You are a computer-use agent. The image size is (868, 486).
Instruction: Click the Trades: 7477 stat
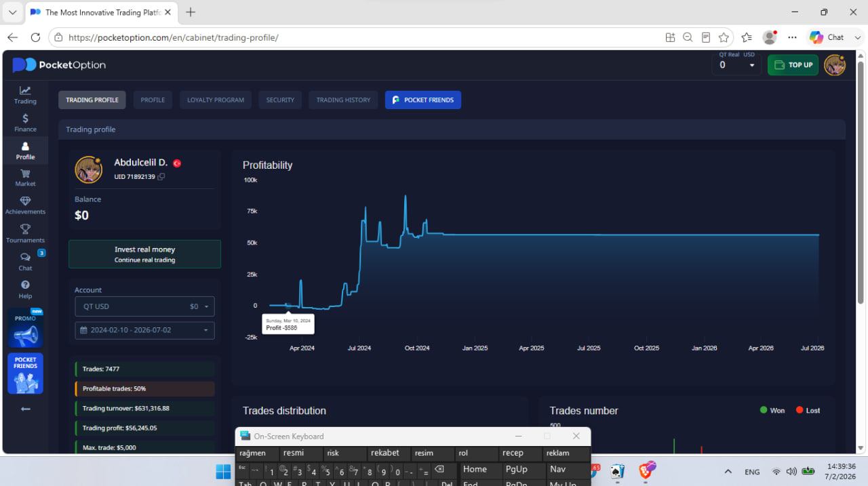144,369
